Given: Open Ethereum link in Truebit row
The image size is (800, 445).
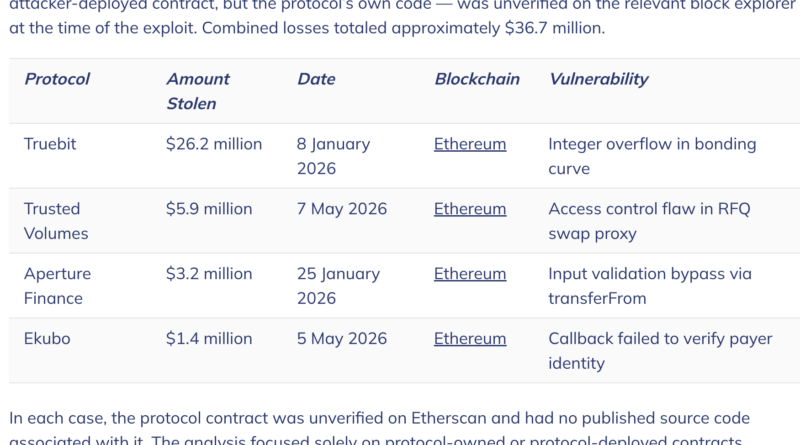Looking at the screenshot, I should pos(470,144).
